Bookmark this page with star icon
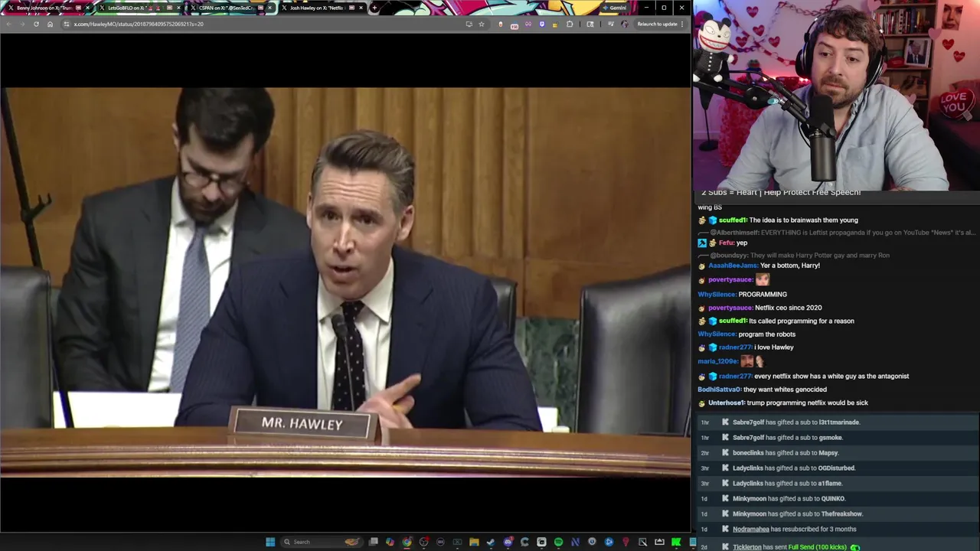Viewport: 980px width, 551px height. (481, 24)
